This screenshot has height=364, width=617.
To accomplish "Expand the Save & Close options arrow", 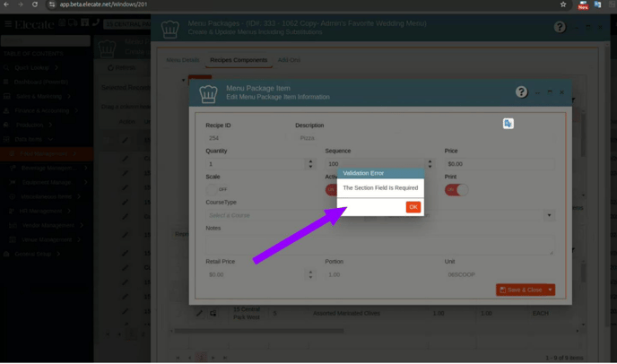I will click(x=550, y=290).
